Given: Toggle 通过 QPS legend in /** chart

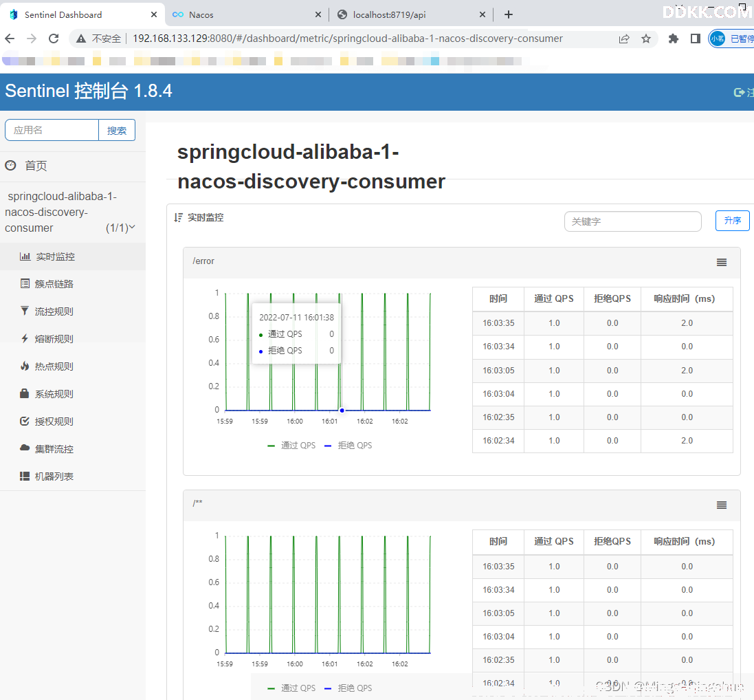Looking at the screenshot, I should click(291, 688).
